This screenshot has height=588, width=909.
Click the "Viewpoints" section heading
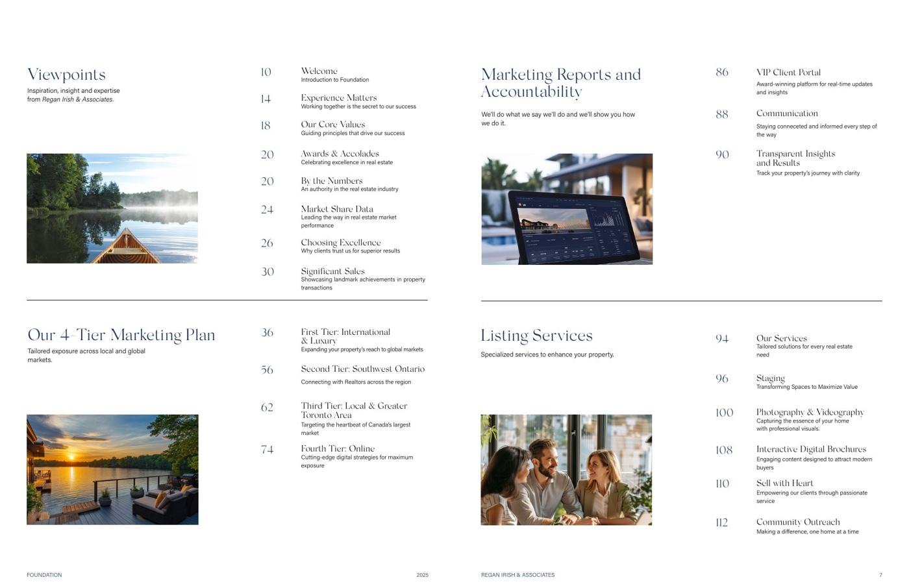pyautogui.click(x=66, y=75)
